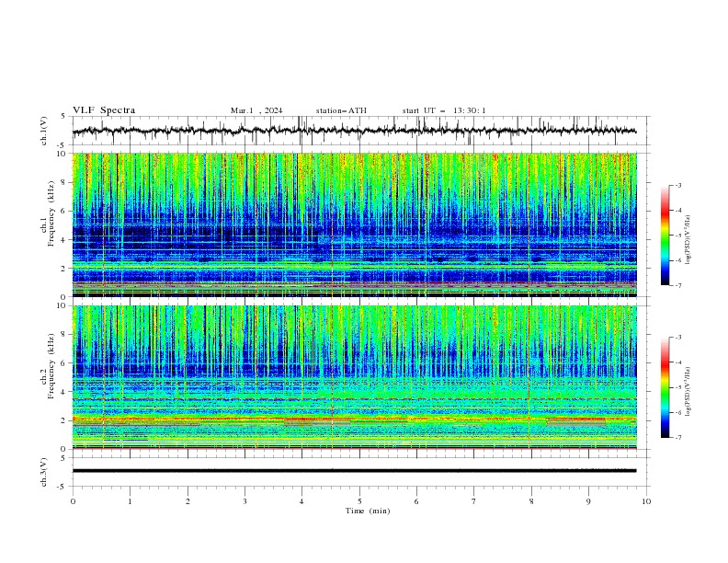Viewport: 728px width, 563px height.
Task: Click the date "Mar.1 , 2024"
Action: [256, 110]
